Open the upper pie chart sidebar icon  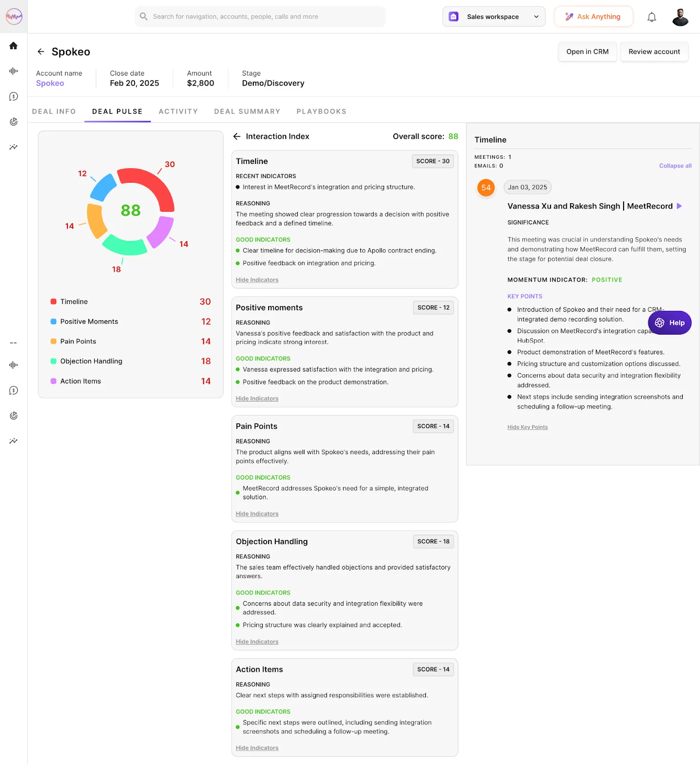(13, 121)
